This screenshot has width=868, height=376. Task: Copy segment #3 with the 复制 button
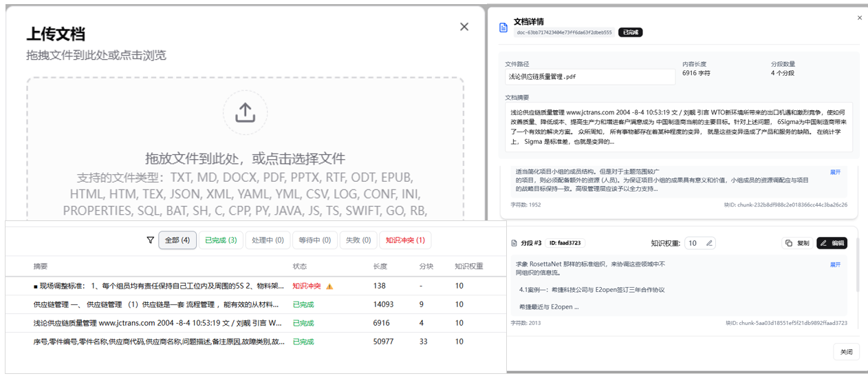click(x=797, y=243)
